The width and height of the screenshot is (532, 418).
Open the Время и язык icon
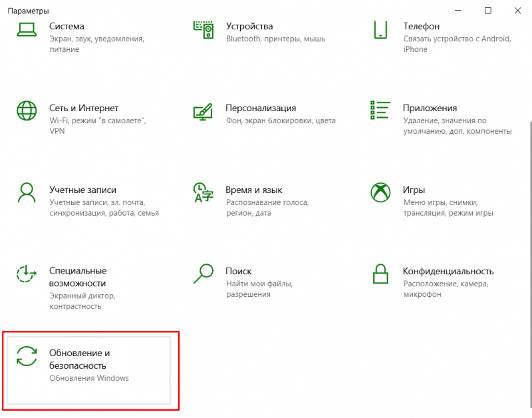pos(203,192)
